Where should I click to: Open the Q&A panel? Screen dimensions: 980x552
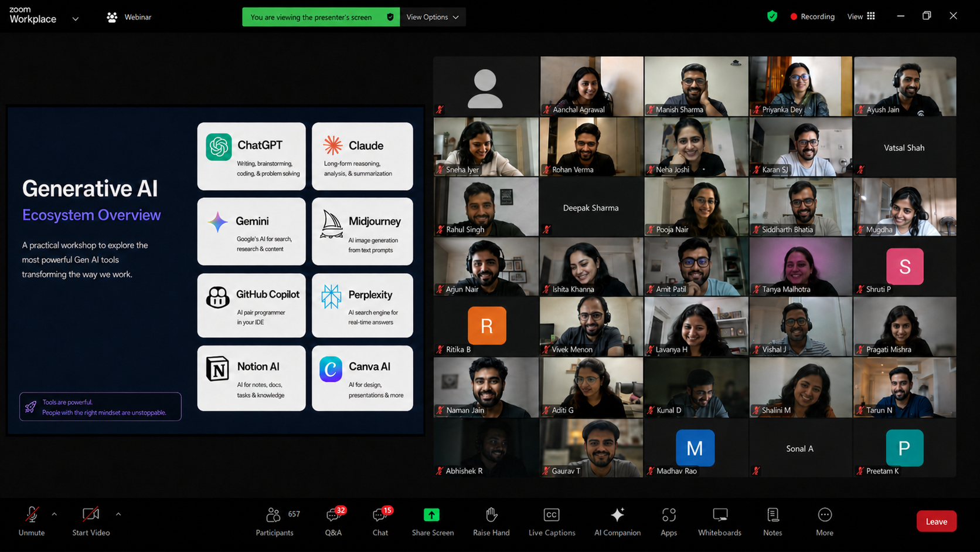pyautogui.click(x=334, y=521)
